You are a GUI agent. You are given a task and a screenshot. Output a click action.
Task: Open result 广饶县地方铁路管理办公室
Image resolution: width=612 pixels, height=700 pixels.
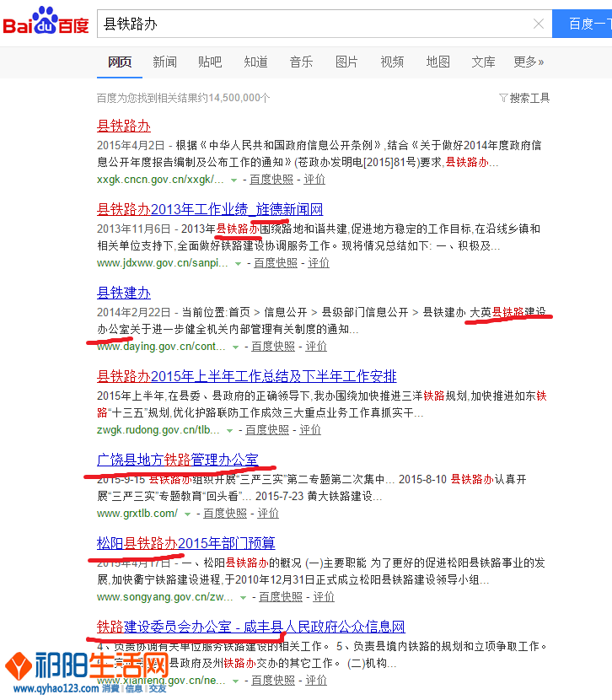tap(178, 460)
